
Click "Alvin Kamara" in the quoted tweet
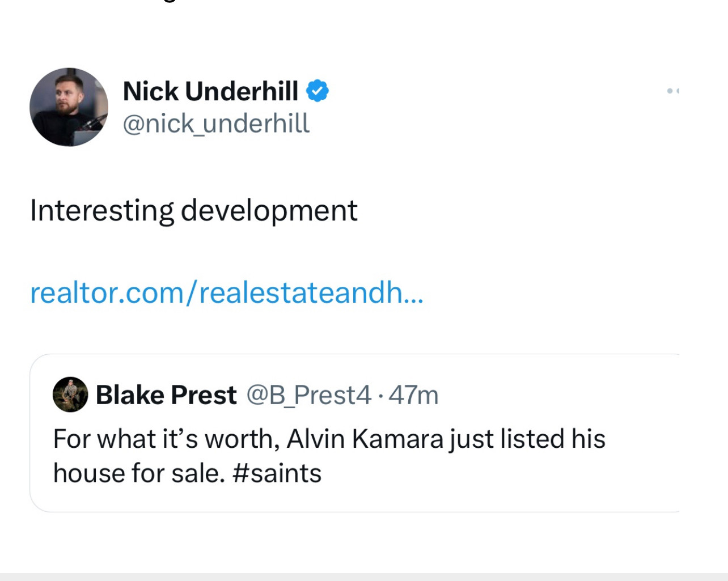click(365, 439)
